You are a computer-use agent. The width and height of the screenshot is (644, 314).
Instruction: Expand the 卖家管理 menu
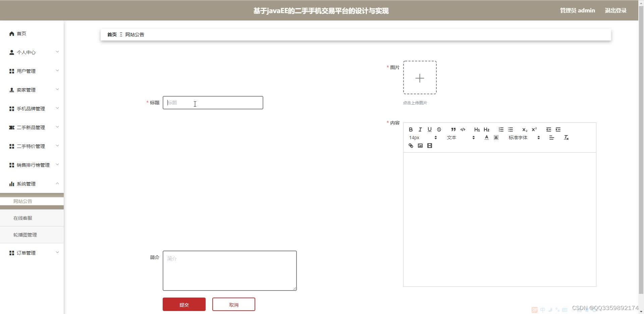coord(32,90)
